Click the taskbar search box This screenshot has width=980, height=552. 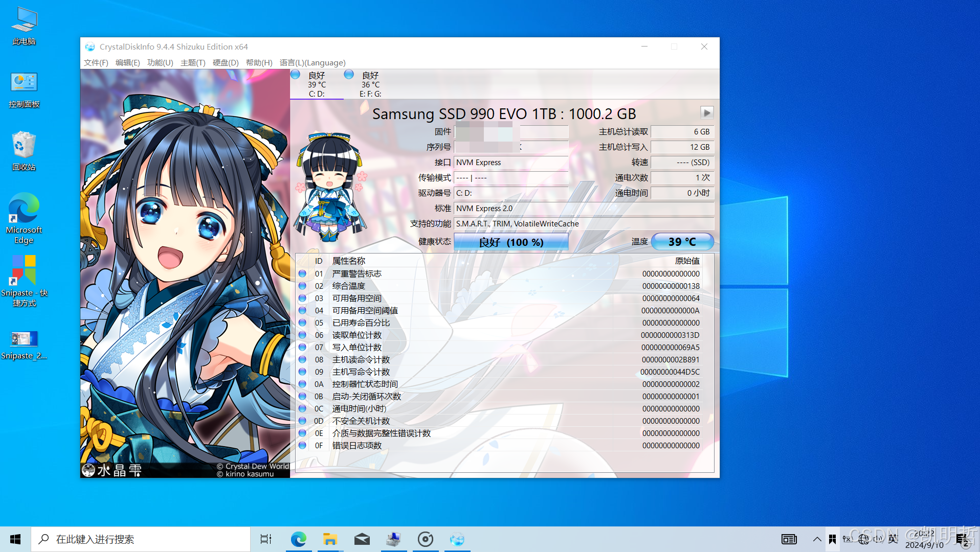pyautogui.click(x=141, y=539)
